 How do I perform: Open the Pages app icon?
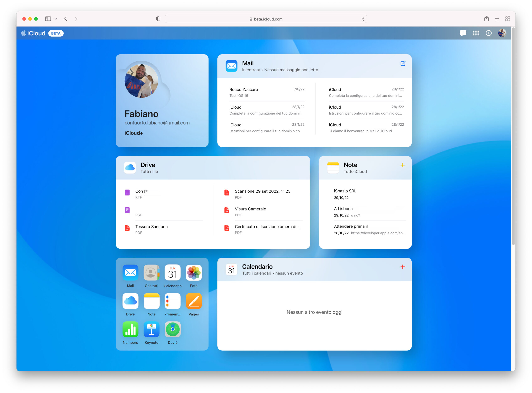[x=194, y=301]
